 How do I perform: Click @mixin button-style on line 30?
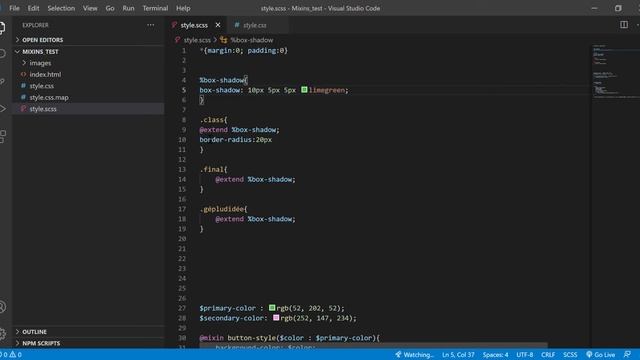(x=238, y=338)
